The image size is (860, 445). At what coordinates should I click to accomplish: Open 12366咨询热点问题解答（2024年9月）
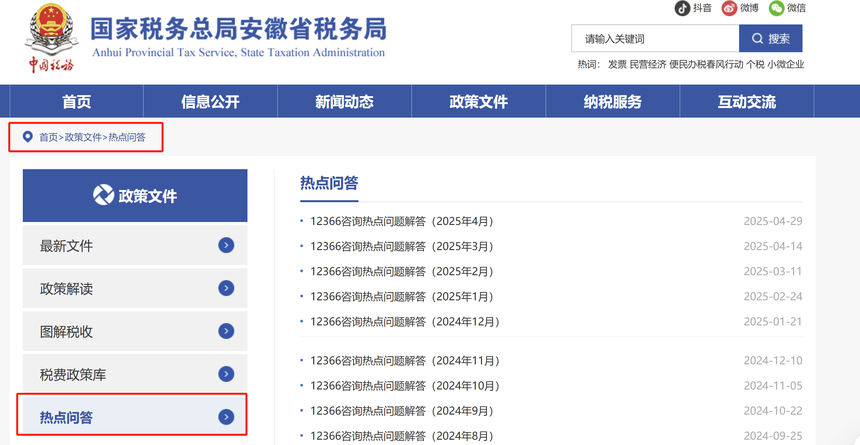coord(402,410)
